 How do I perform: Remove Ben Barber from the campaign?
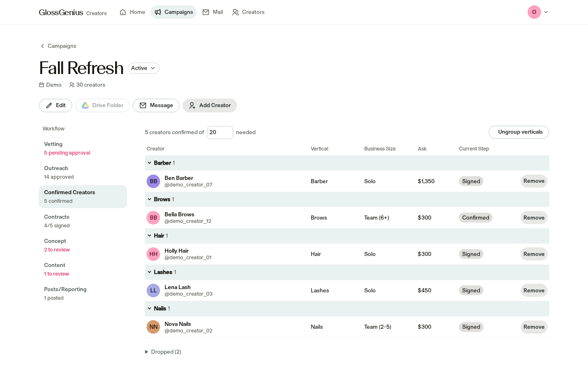534,181
